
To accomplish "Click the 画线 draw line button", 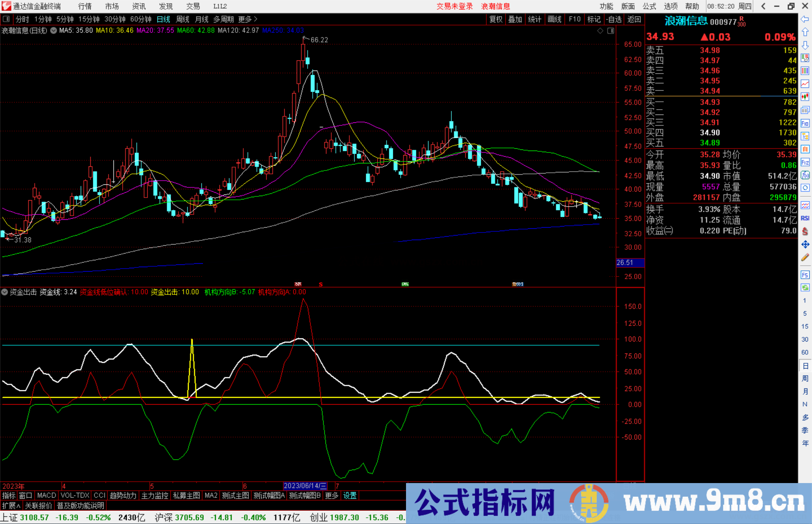I will [554, 19].
